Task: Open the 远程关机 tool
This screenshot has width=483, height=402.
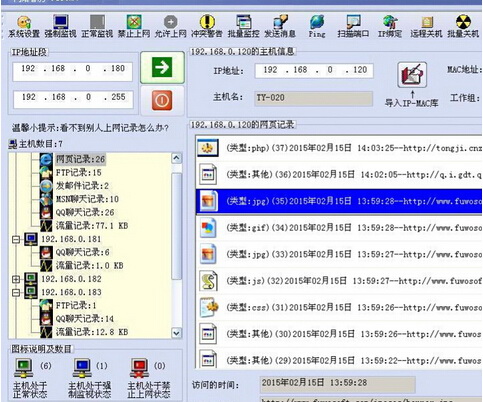Action: [x=426, y=26]
